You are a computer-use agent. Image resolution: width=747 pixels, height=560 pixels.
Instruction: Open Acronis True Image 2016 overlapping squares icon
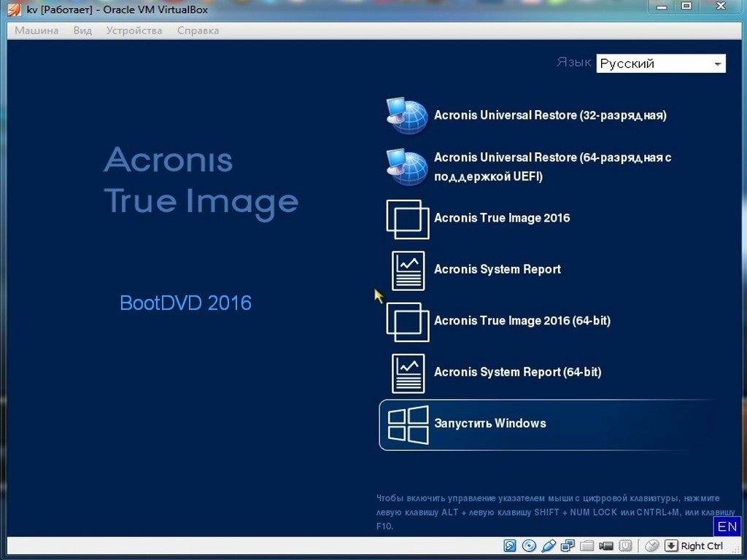[x=407, y=219]
